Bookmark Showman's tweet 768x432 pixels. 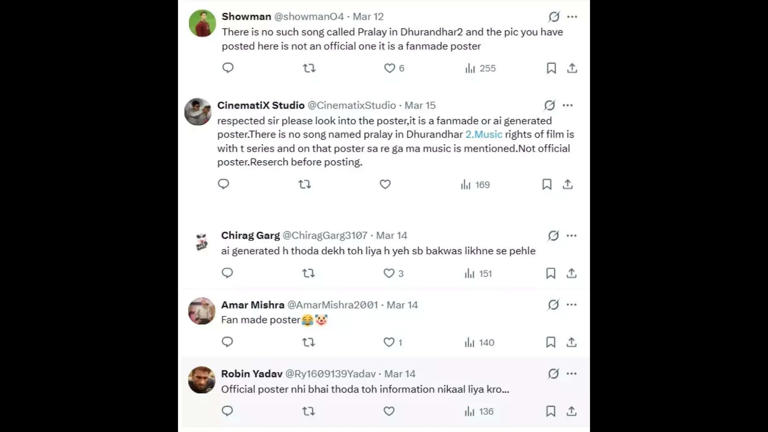coord(551,68)
